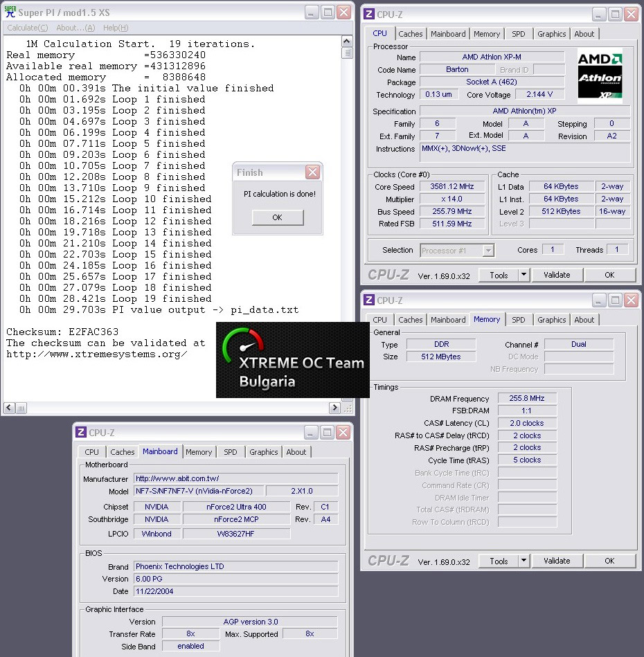Minimize the Super PI window
Image resolution: width=644 pixels, height=657 pixels.
pos(312,12)
